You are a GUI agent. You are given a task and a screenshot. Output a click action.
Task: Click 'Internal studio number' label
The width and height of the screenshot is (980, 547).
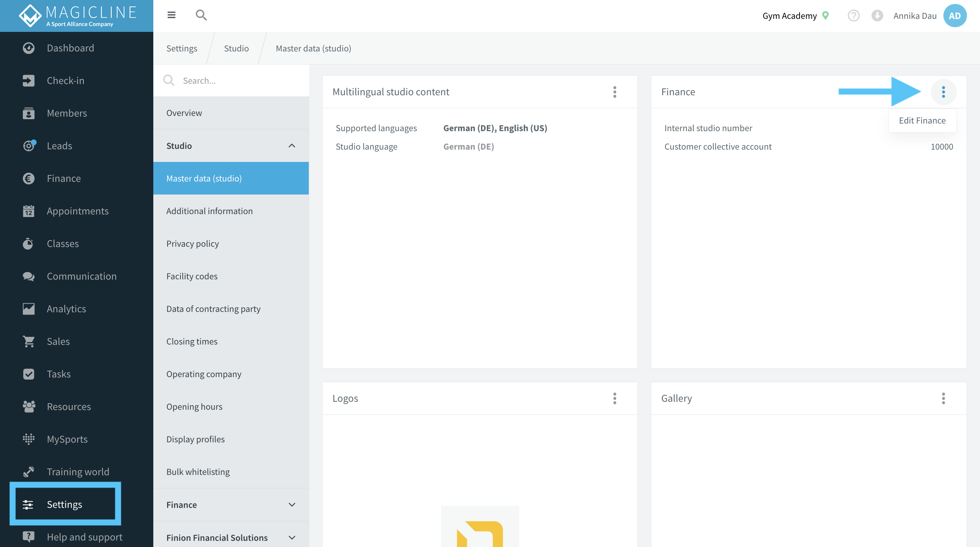click(709, 128)
